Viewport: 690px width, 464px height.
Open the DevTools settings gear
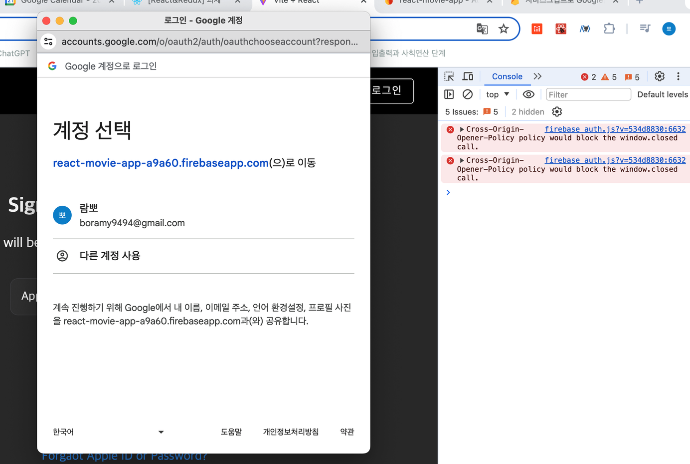coord(659,76)
